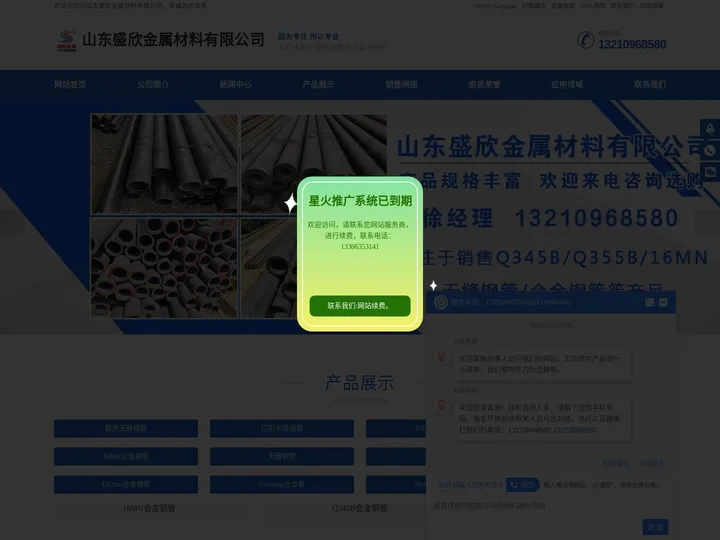Open the 网站首页 navigation menu item
The image size is (720, 540).
click(x=70, y=84)
